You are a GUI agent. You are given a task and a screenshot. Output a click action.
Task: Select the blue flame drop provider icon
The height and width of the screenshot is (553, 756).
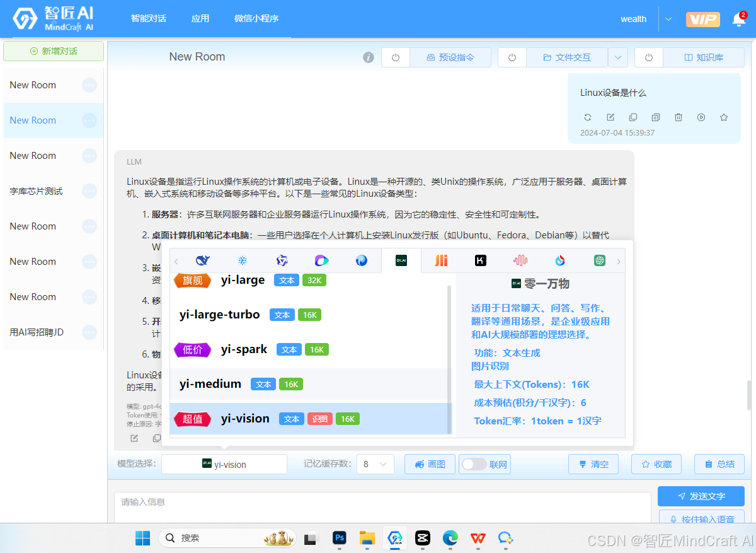pos(560,260)
